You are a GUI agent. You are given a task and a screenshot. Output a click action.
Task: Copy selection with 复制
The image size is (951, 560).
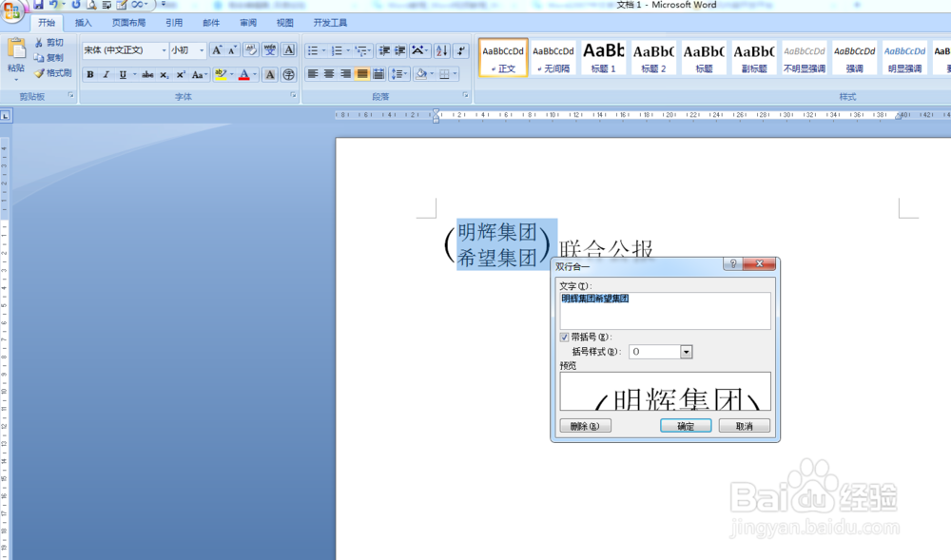pyautogui.click(x=49, y=58)
